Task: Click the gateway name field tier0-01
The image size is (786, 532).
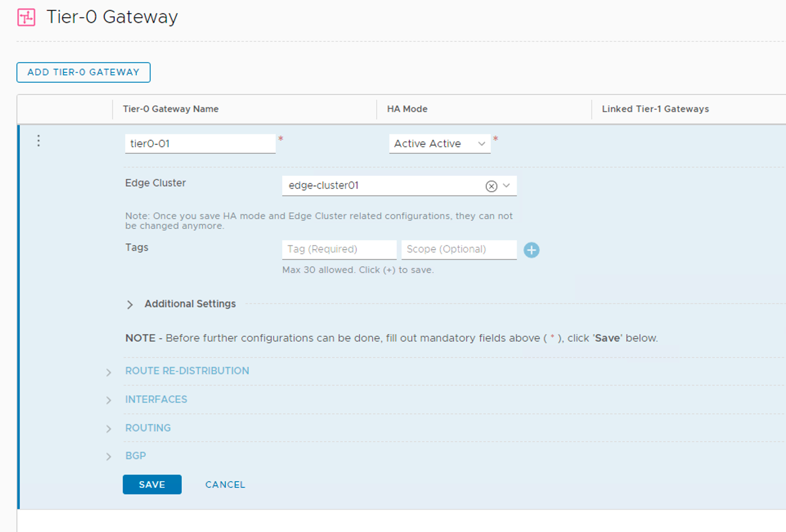Action: pyautogui.click(x=200, y=144)
